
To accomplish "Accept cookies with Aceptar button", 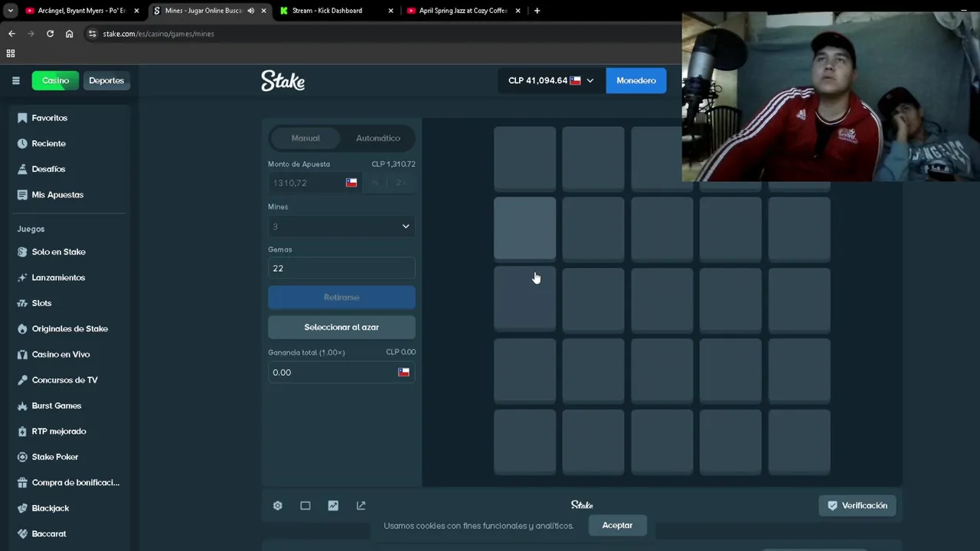I will [617, 525].
